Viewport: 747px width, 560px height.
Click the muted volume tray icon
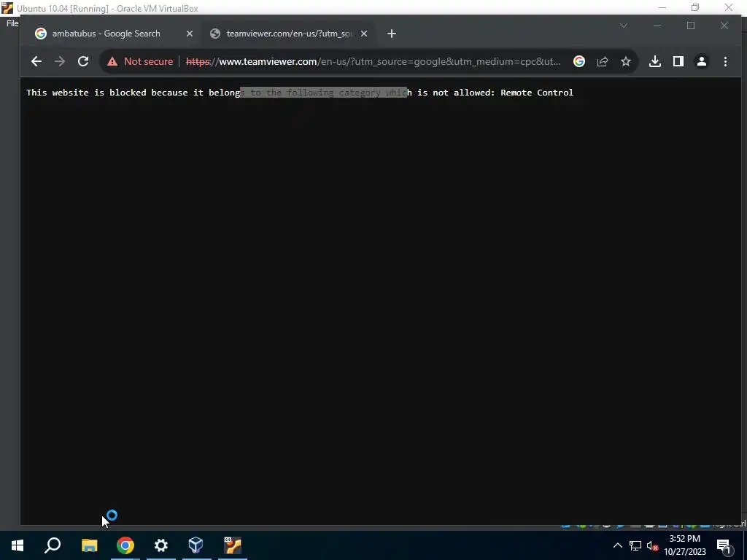652,545
